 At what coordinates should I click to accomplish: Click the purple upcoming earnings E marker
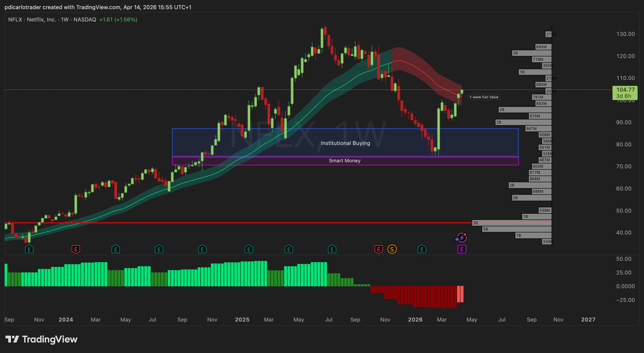click(462, 249)
